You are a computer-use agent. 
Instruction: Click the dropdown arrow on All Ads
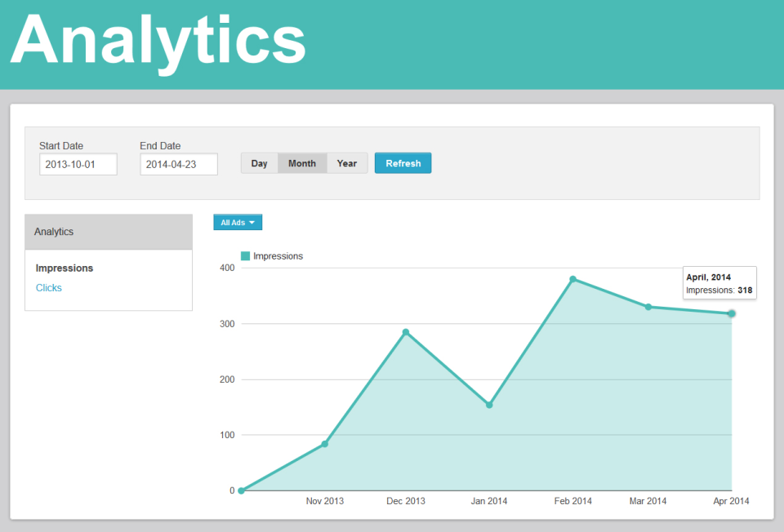(253, 222)
